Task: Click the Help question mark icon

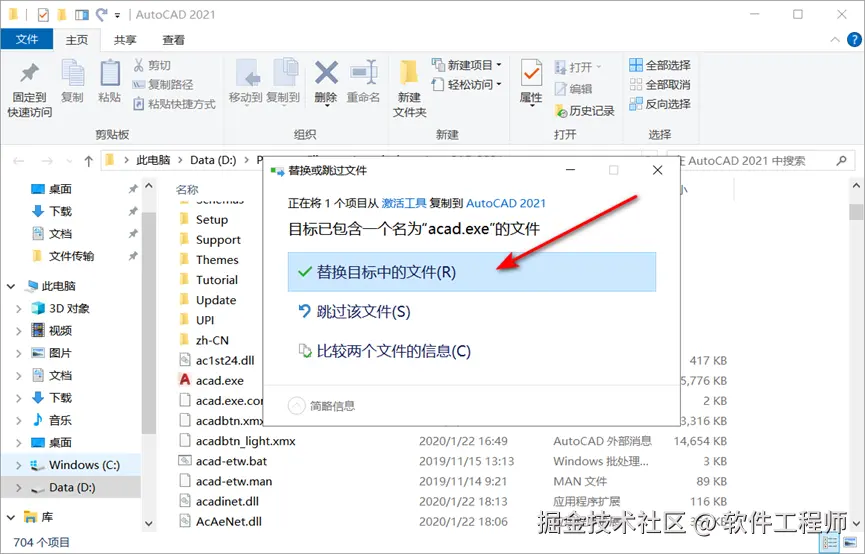Action: pyautogui.click(x=854, y=40)
